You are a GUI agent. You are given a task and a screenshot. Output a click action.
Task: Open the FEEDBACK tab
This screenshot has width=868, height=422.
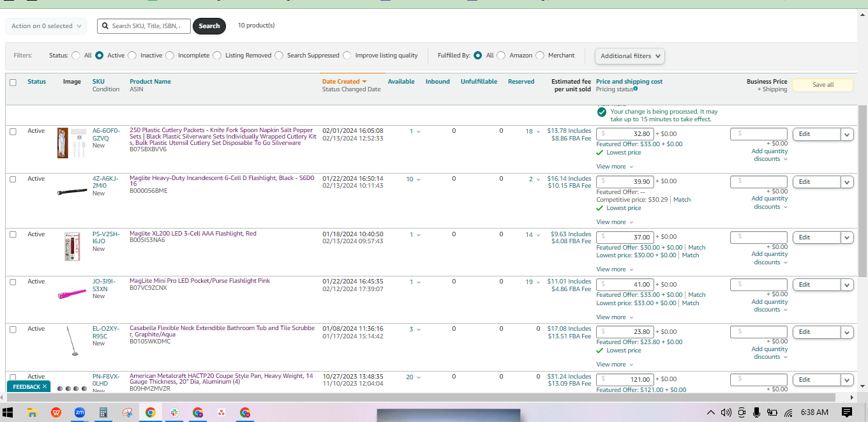(x=26, y=387)
